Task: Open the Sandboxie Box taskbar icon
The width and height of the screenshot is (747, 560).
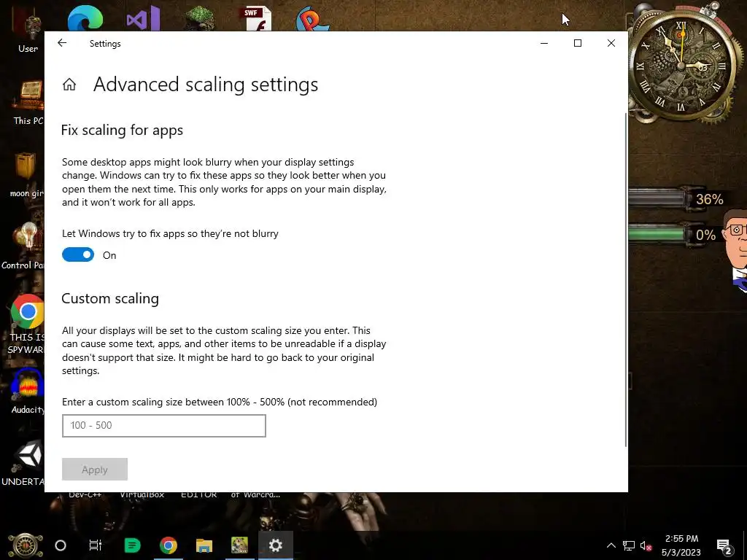Action: coord(239,545)
